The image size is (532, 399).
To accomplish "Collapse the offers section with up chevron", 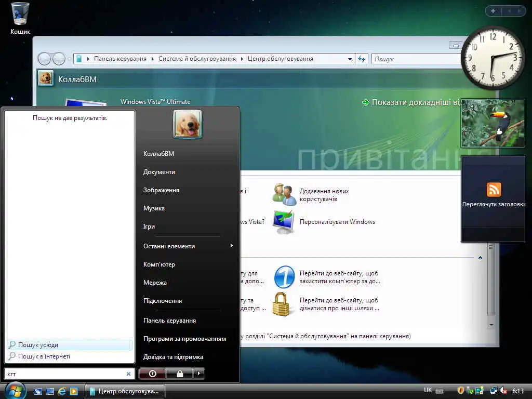I will point(480,258).
